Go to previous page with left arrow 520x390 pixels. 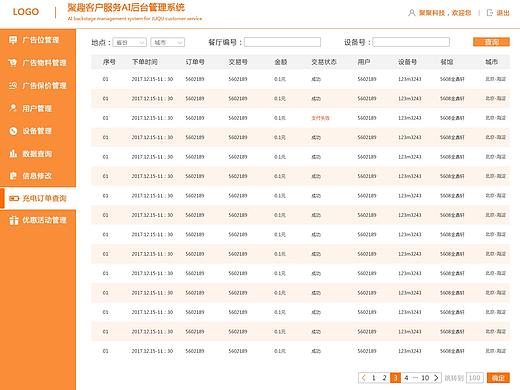pyautogui.click(x=363, y=378)
